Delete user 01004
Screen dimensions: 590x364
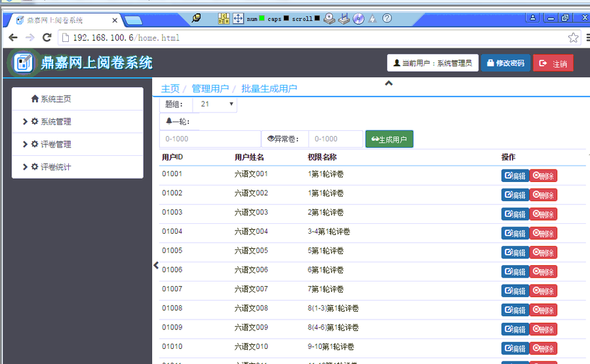pos(543,233)
